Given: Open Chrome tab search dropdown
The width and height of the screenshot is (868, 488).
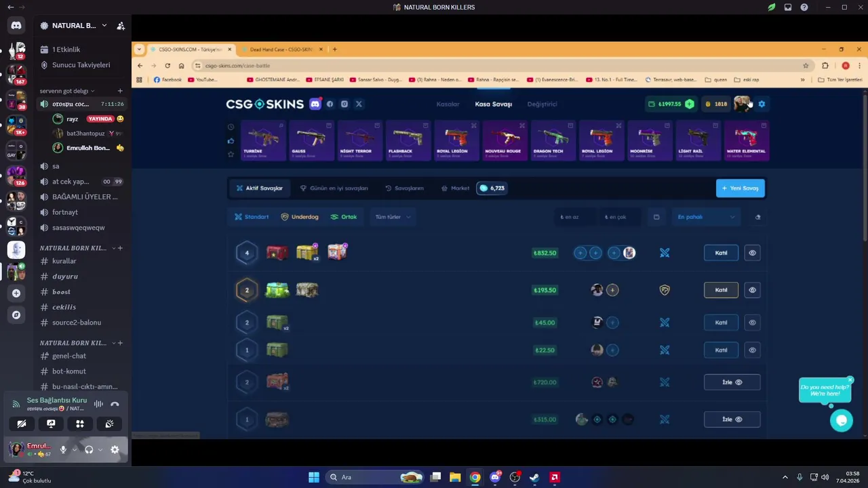Looking at the screenshot, I should tap(139, 49).
